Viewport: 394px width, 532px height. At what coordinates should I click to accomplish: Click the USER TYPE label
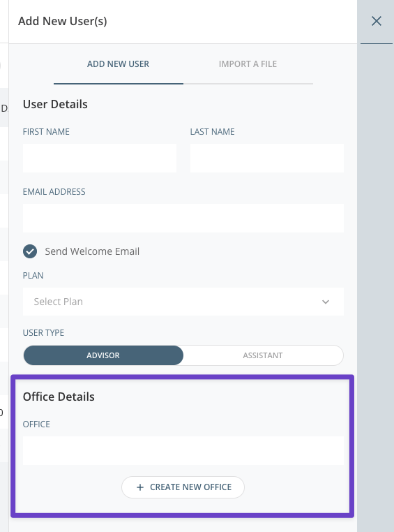[43, 333]
